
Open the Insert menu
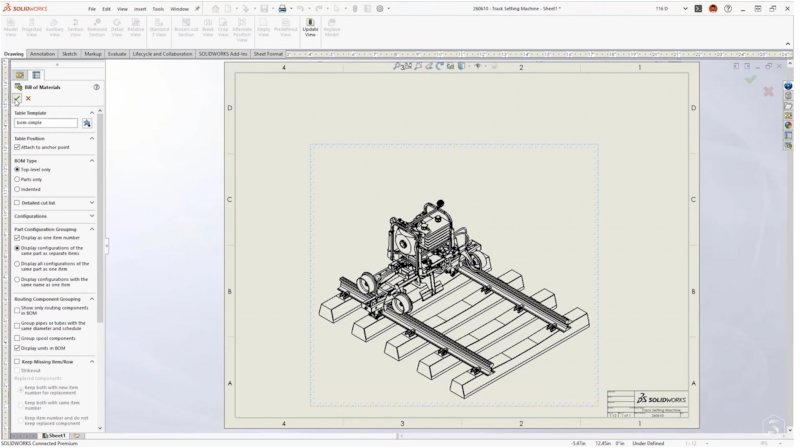point(139,8)
